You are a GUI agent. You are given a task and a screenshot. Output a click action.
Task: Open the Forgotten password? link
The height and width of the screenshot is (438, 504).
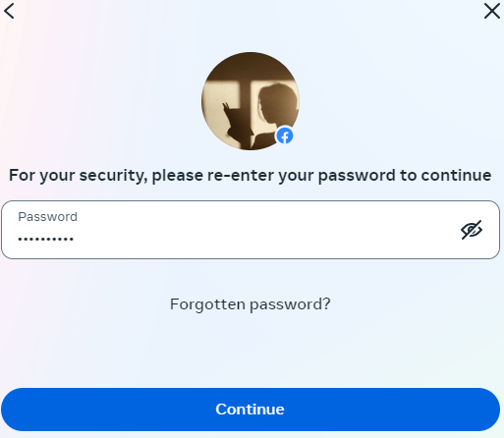(x=251, y=304)
